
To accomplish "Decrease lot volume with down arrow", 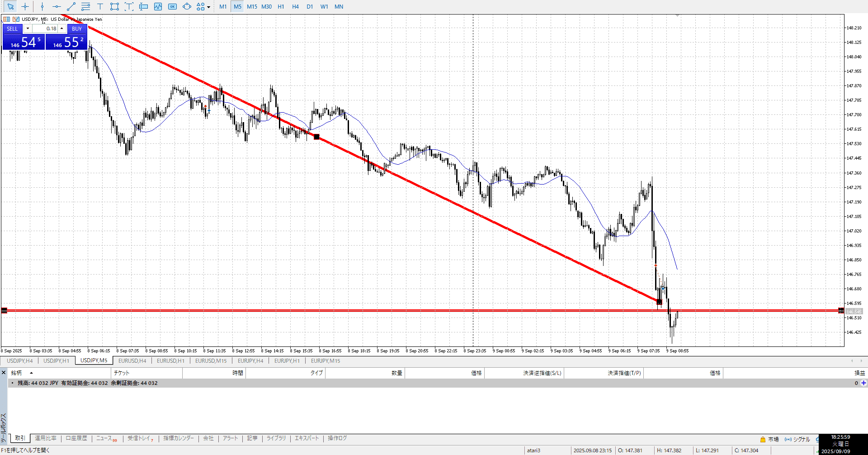I will (x=28, y=28).
